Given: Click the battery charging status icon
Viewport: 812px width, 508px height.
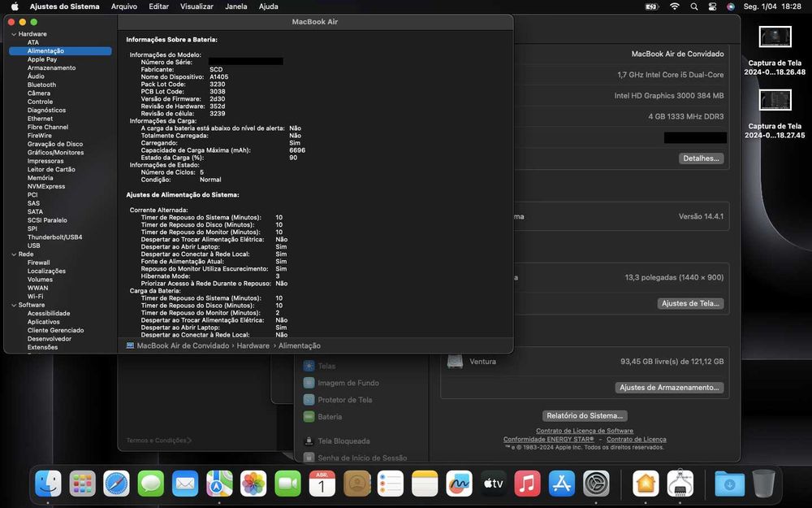Looking at the screenshot, I should [651, 7].
